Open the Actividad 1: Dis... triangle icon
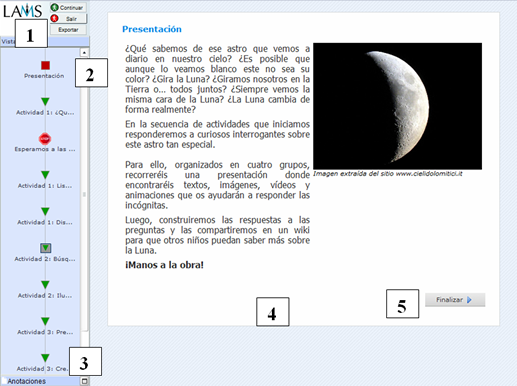Image resolution: width=517 pixels, height=386 pixels. point(45,212)
